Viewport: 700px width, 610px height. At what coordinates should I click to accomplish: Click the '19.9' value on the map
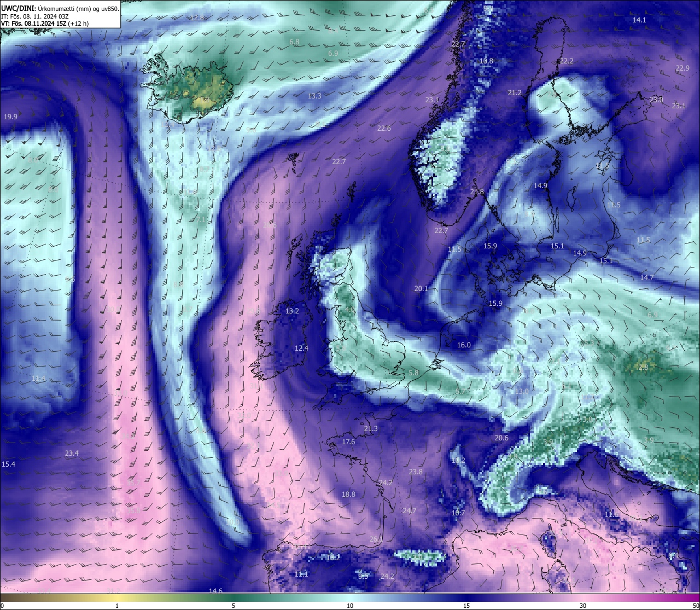[x=10, y=117]
